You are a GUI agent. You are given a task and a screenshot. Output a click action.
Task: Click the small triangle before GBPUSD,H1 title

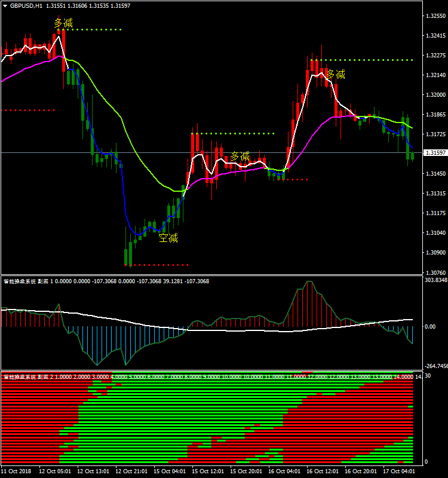coord(5,5)
